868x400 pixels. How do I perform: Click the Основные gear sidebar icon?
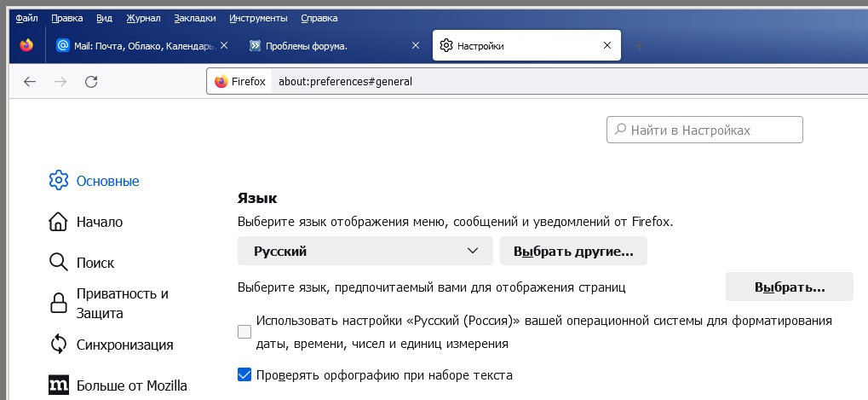[59, 181]
